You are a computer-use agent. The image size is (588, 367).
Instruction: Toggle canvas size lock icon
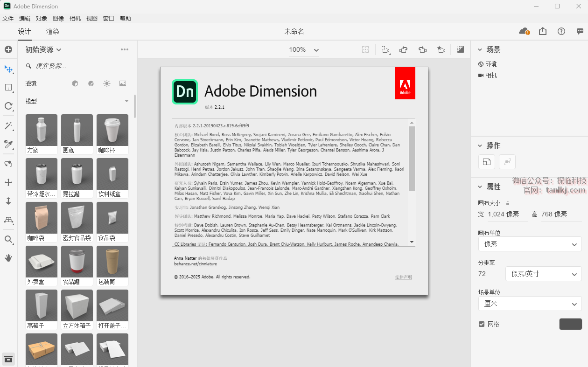coord(508,203)
